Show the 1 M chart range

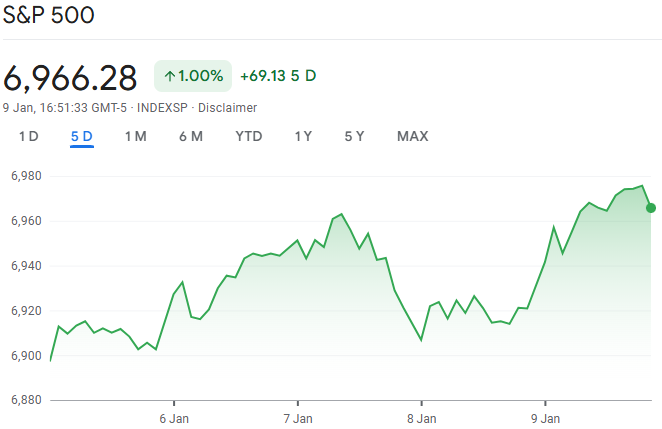coord(136,136)
